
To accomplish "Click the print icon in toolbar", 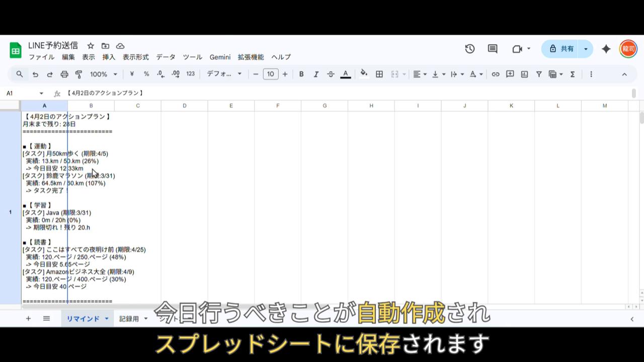I will pyautogui.click(x=64, y=74).
